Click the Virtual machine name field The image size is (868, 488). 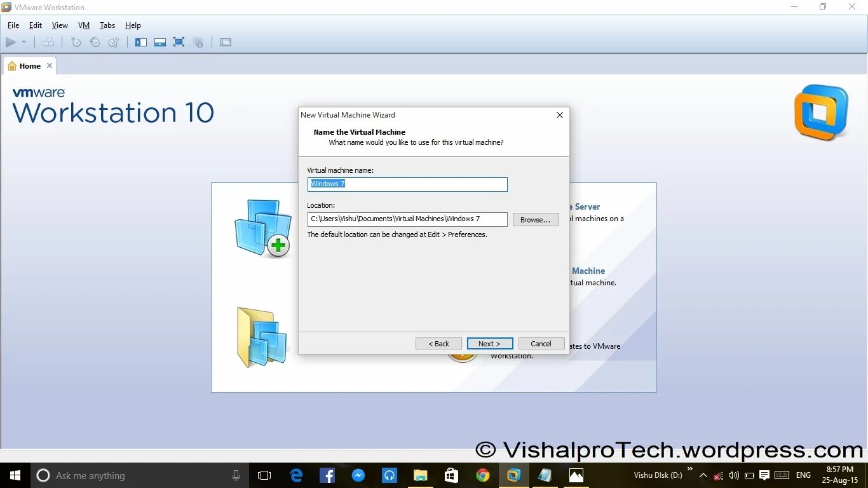point(407,184)
